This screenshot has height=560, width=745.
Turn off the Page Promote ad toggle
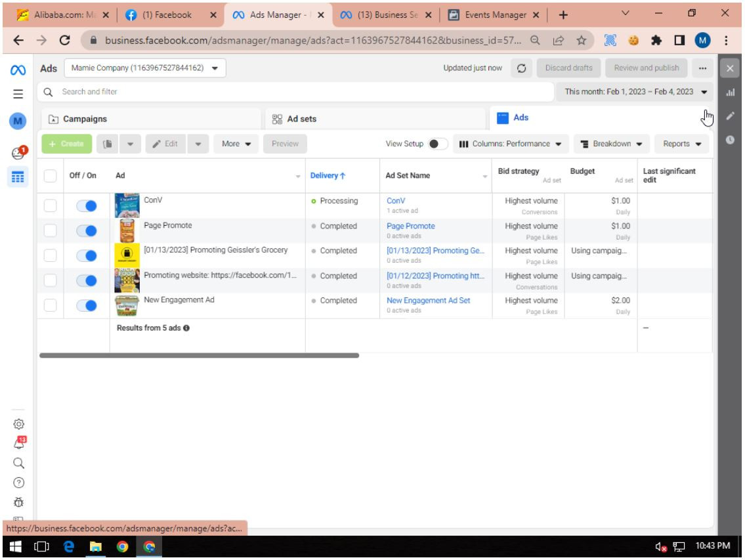click(x=87, y=231)
